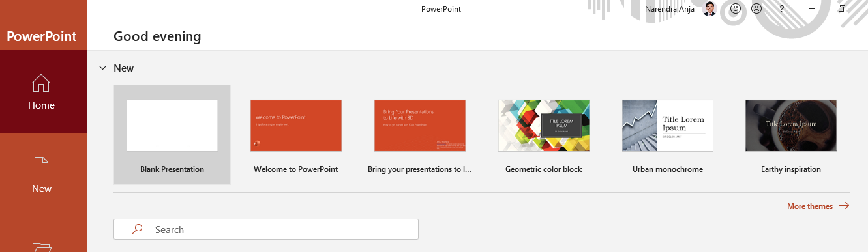Viewport: 868px width, 252px height.
Task: Restore down the PowerPoint window
Action: coord(842,9)
